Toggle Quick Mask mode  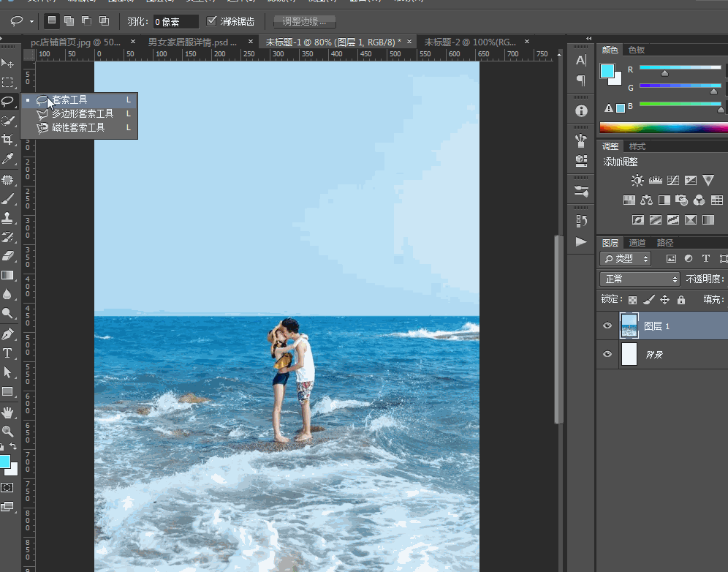click(7, 487)
